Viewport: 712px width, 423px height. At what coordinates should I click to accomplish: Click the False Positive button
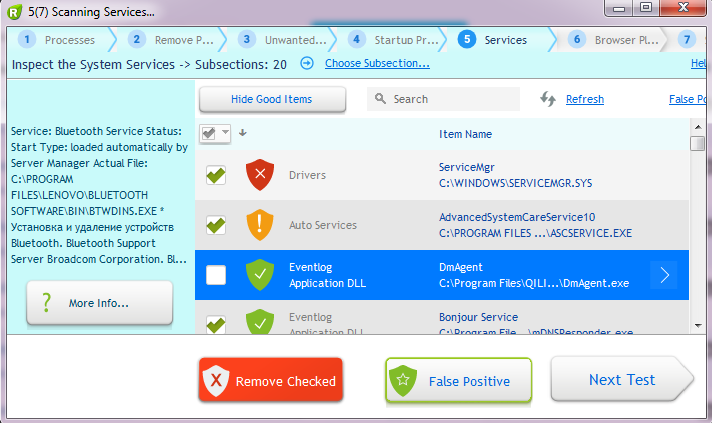[459, 380]
